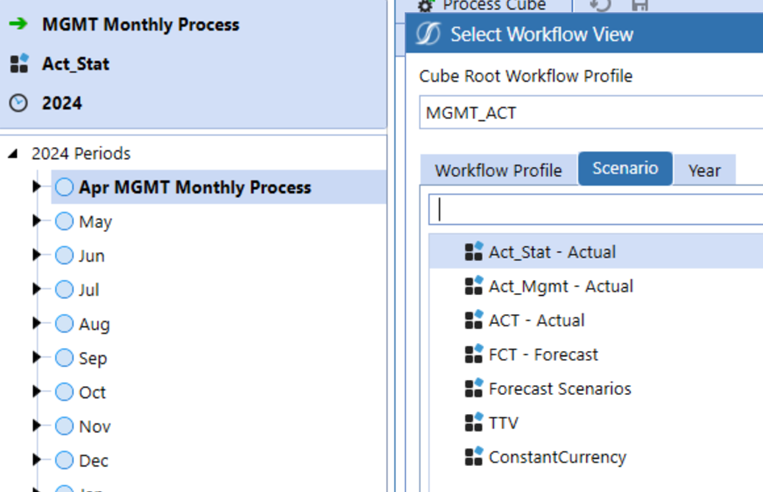This screenshot has width=763, height=492.
Task: Click the Process Cube gear icon
Action: tap(426, 5)
